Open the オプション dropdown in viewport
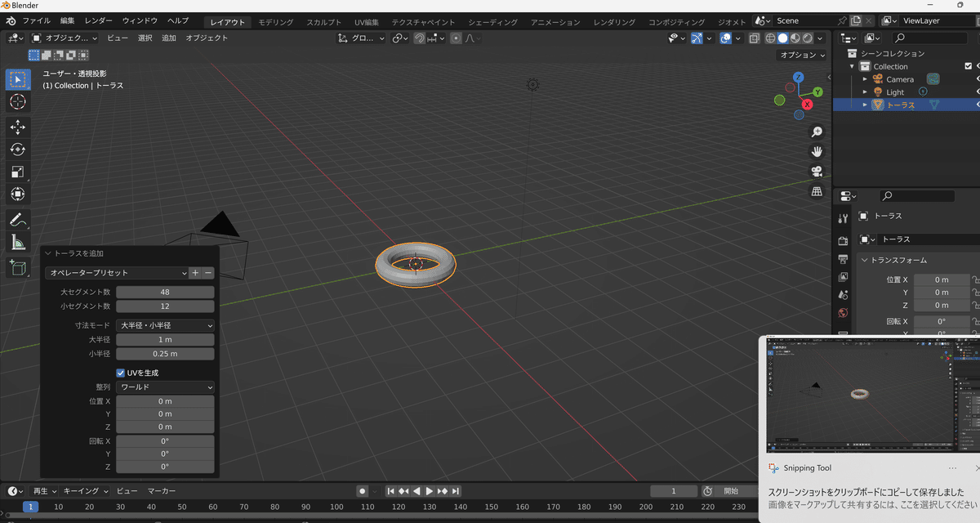This screenshot has width=980, height=523. click(802, 56)
